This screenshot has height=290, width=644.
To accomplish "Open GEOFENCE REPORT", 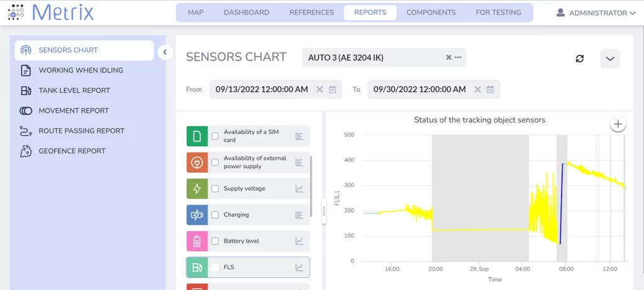I will pyautogui.click(x=72, y=151).
